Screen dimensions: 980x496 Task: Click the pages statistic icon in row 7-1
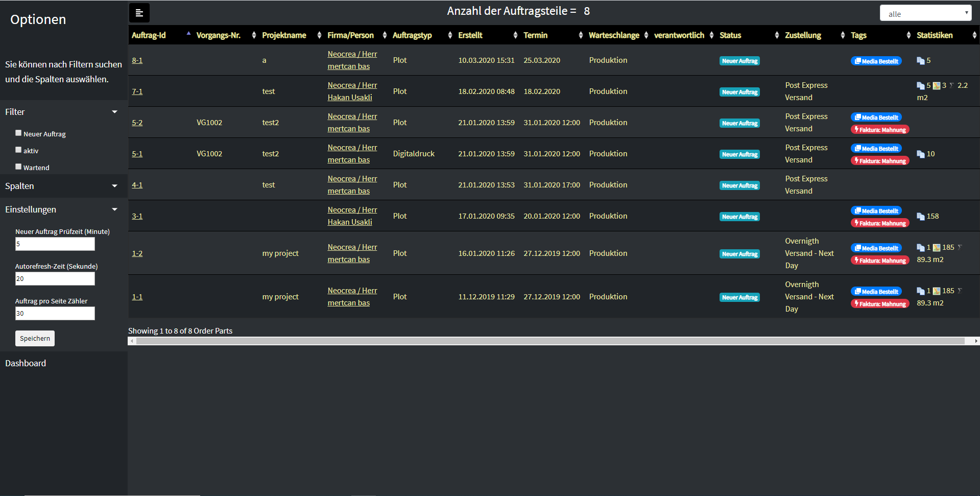921,86
